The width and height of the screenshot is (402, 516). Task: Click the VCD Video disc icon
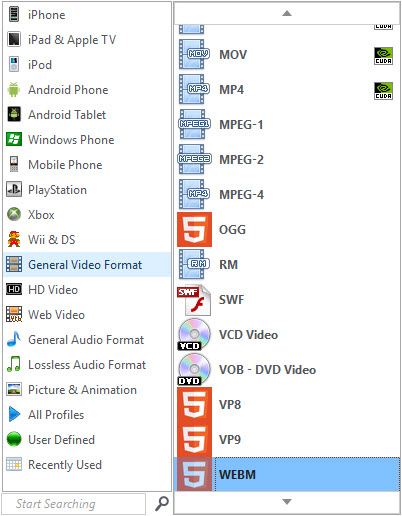click(x=194, y=335)
